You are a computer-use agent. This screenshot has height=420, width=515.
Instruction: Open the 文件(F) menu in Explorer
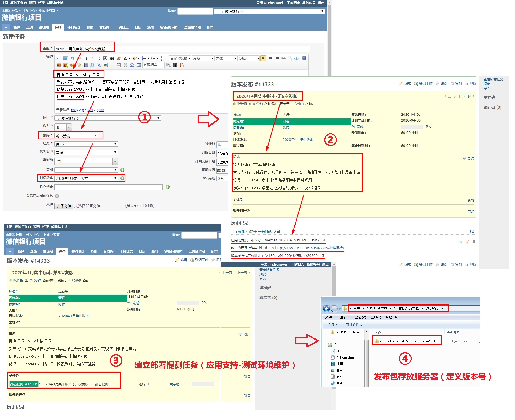click(x=330, y=317)
